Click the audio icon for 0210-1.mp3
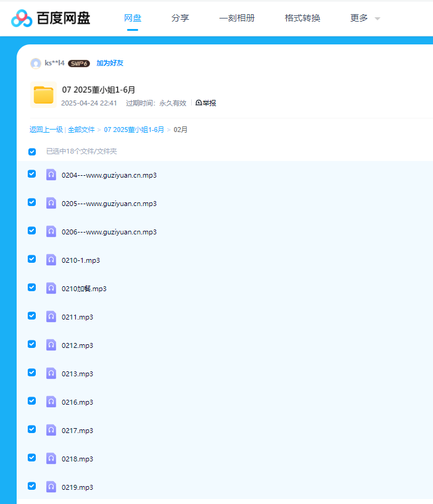This screenshot has height=504, width=433. click(x=51, y=260)
